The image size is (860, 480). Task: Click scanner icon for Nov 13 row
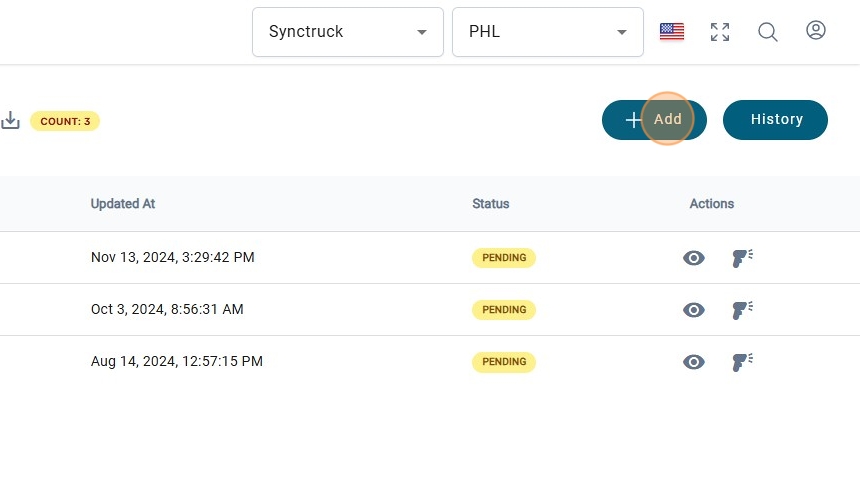coord(742,258)
